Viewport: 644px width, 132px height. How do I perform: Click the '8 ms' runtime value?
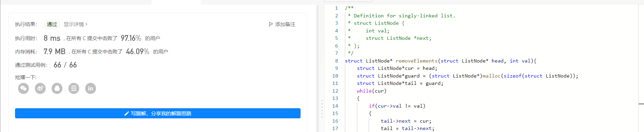point(52,38)
